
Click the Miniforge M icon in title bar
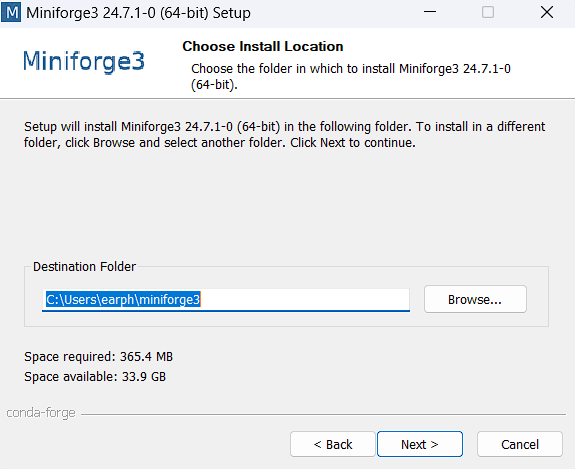[11, 13]
